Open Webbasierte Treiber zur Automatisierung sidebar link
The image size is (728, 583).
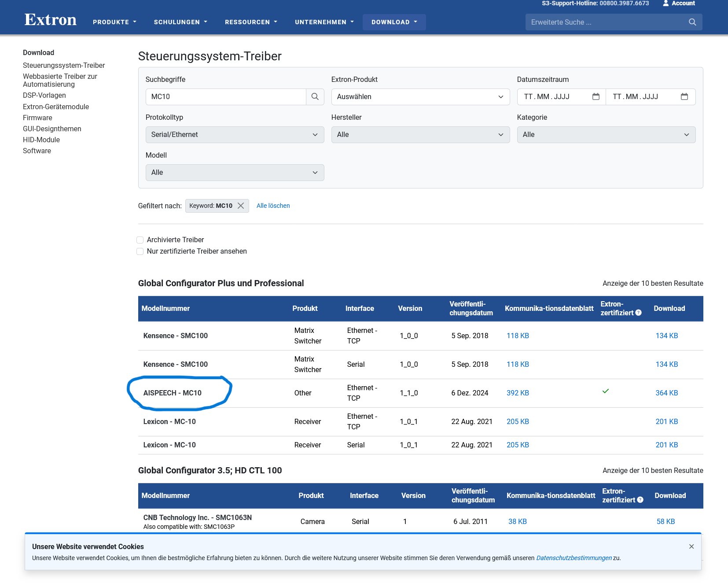coord(60,80)
